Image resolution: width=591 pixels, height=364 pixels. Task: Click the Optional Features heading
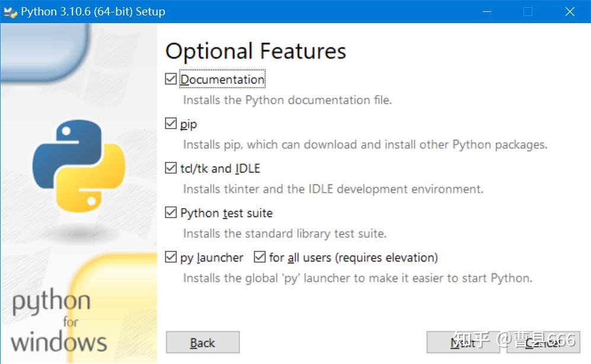[255, 52]
